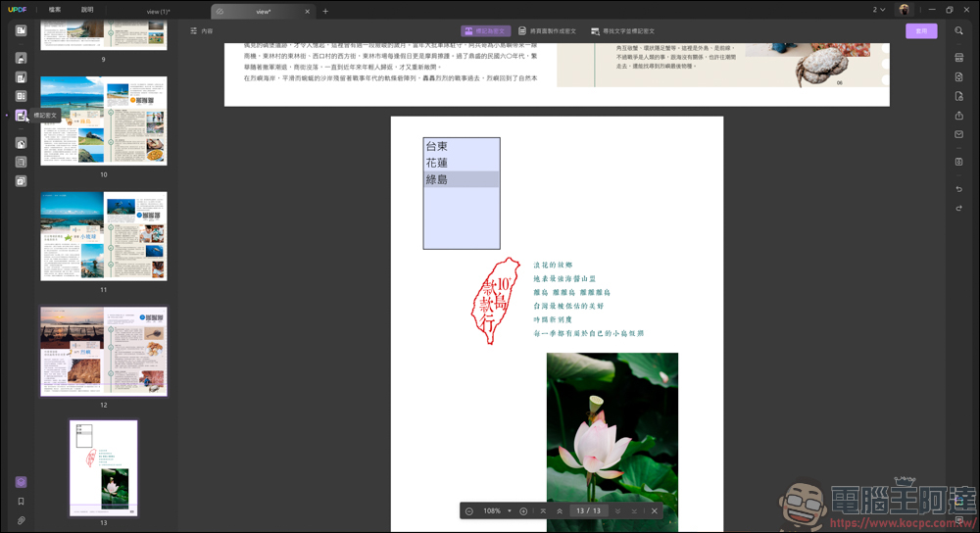
Task: Open the Page Tools overlay icon in left sidebar
Action: (21, 181)
